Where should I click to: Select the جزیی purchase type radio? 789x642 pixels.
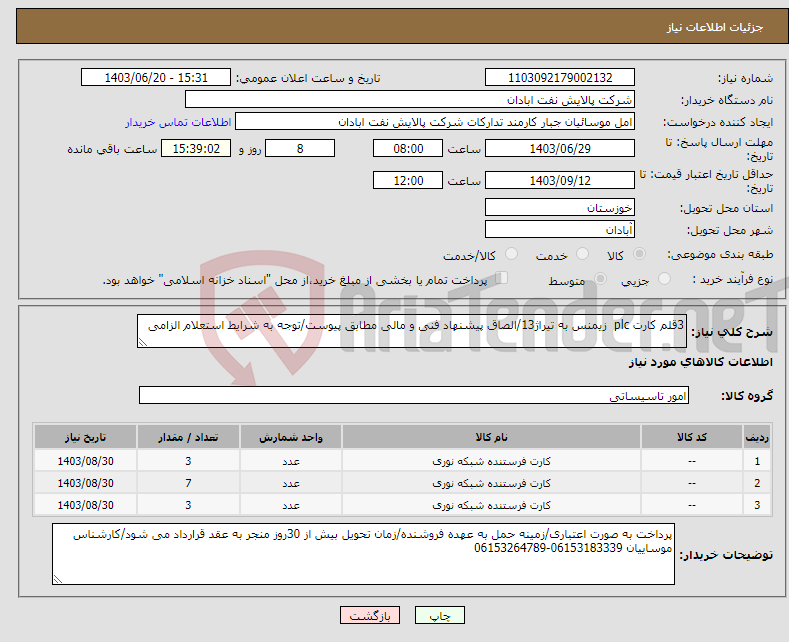coord(664,278)
